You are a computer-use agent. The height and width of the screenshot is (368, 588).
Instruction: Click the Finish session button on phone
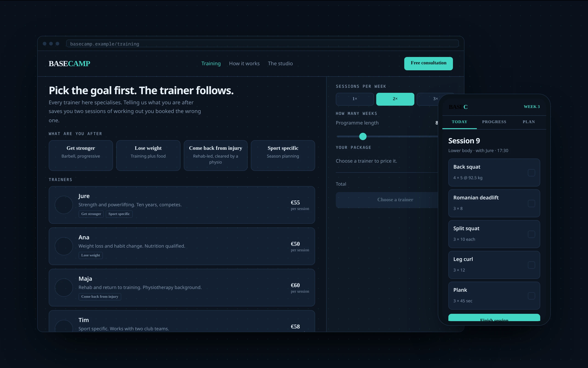tap(494, 318)
